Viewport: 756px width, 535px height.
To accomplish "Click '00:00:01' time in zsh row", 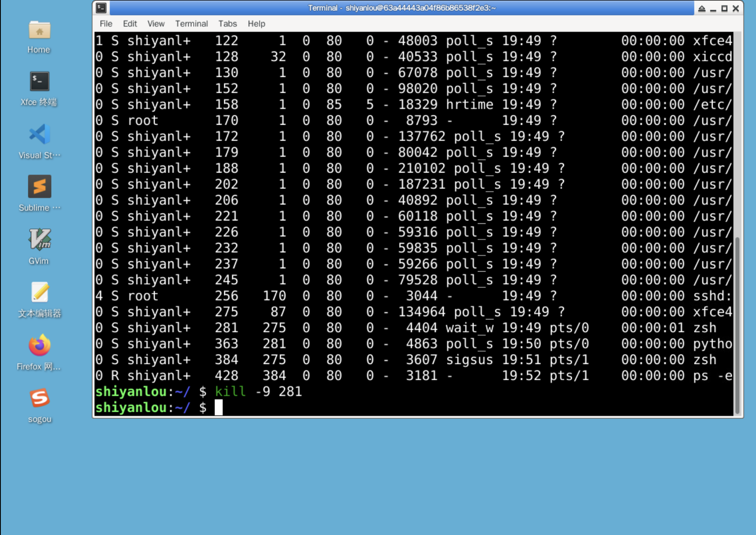I will point(653,328).
